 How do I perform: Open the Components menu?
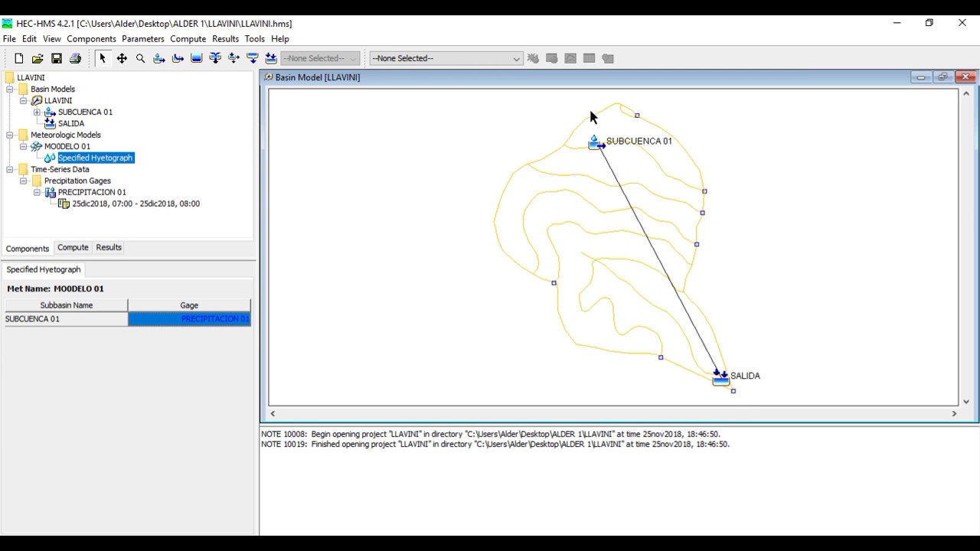pos(91,39)
